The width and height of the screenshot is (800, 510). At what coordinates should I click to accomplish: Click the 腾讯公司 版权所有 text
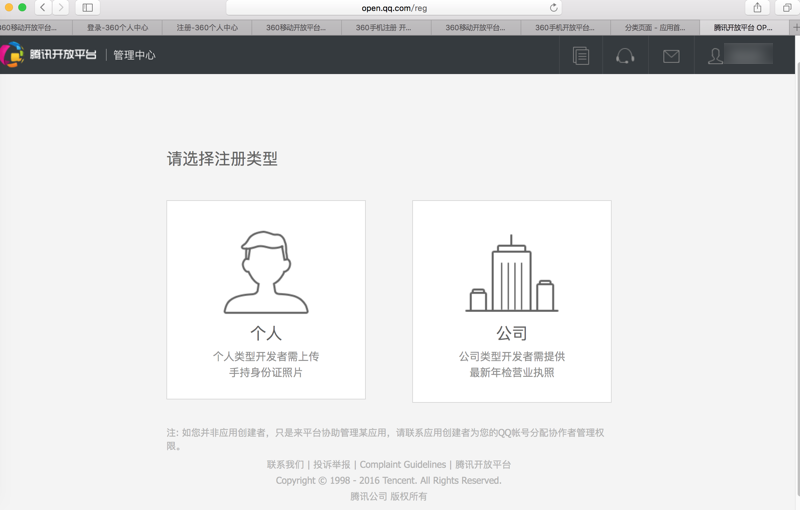(388, 496)
